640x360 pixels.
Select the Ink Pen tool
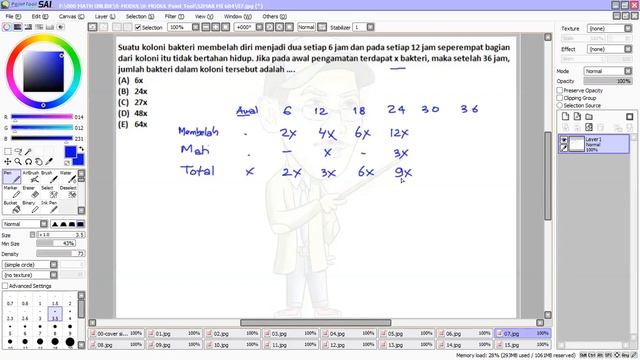(x=49, y=207)
